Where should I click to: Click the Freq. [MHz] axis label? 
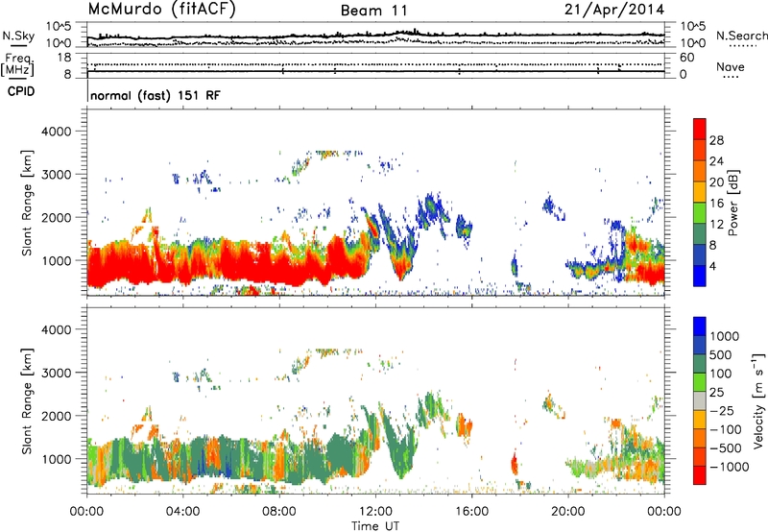tap(17, 64)
